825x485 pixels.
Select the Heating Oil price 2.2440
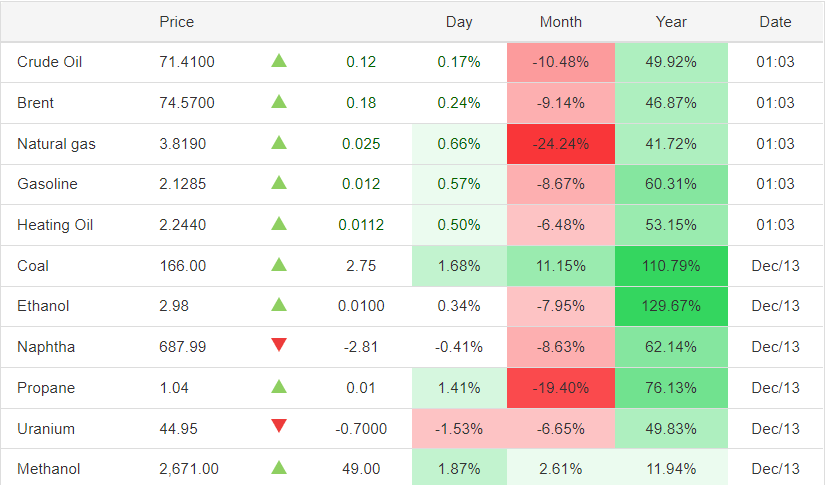[183, 225]
